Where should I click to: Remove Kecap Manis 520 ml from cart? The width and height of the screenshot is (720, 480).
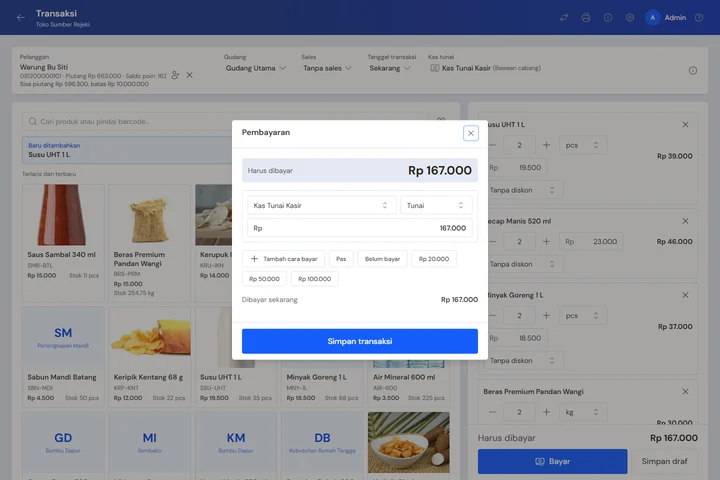click(x=685, y=221)
